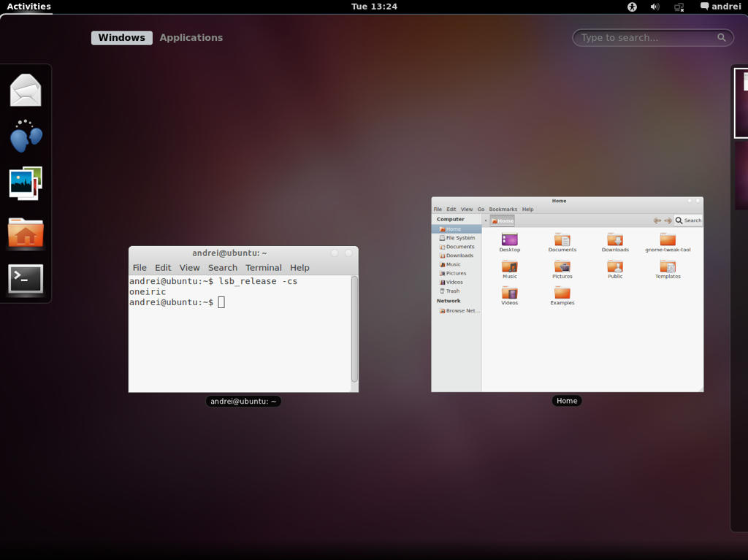Select the Videos folder icon
Screen dimensions: 748x560
(509, 295)
